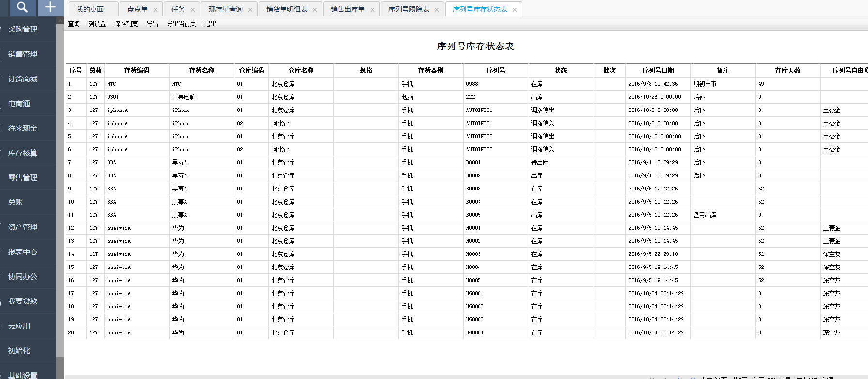
Task: Click the magnifier search icon
Action: tap(22, 7)
